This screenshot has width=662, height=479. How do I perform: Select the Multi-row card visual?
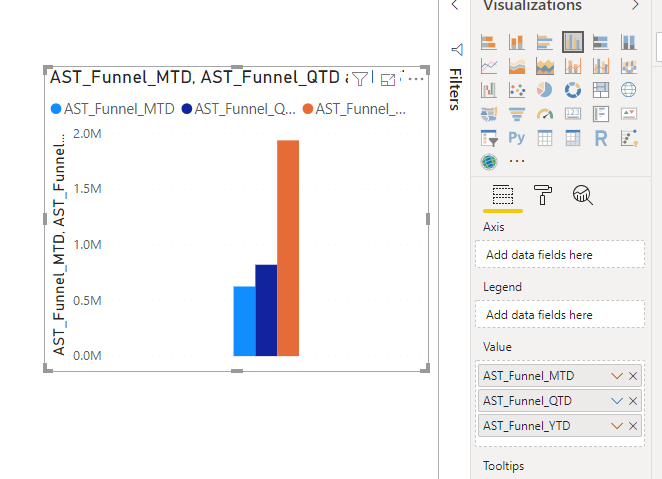tap(601, 114)
